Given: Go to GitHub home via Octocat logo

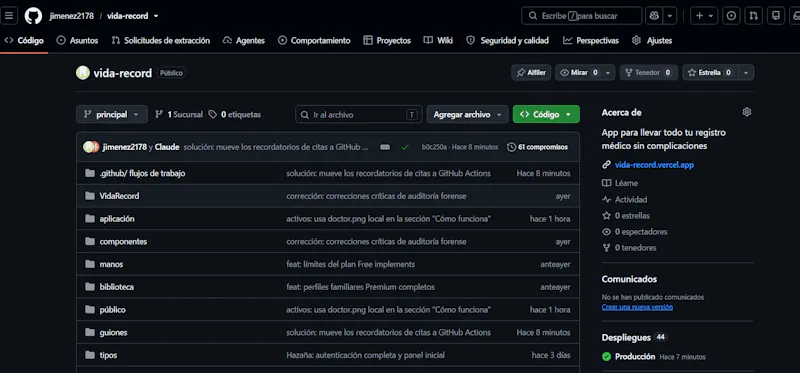Looking at the screenshot, I should pyautogui.click(x=33, y=16).
